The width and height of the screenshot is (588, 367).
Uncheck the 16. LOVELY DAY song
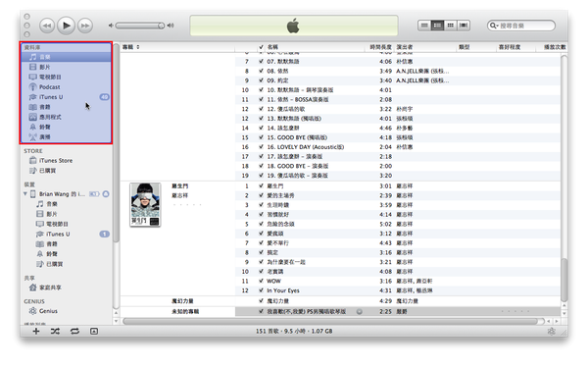(x=261, y=147)
